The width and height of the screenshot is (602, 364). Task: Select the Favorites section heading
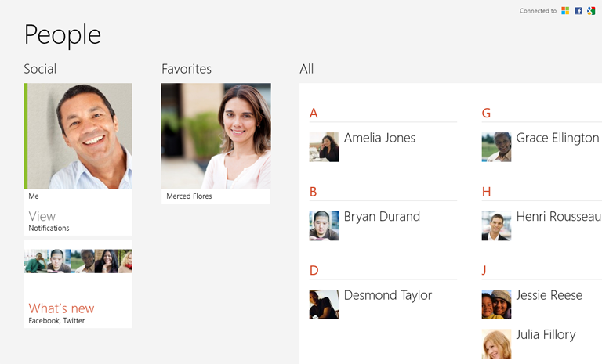[187, 69]
